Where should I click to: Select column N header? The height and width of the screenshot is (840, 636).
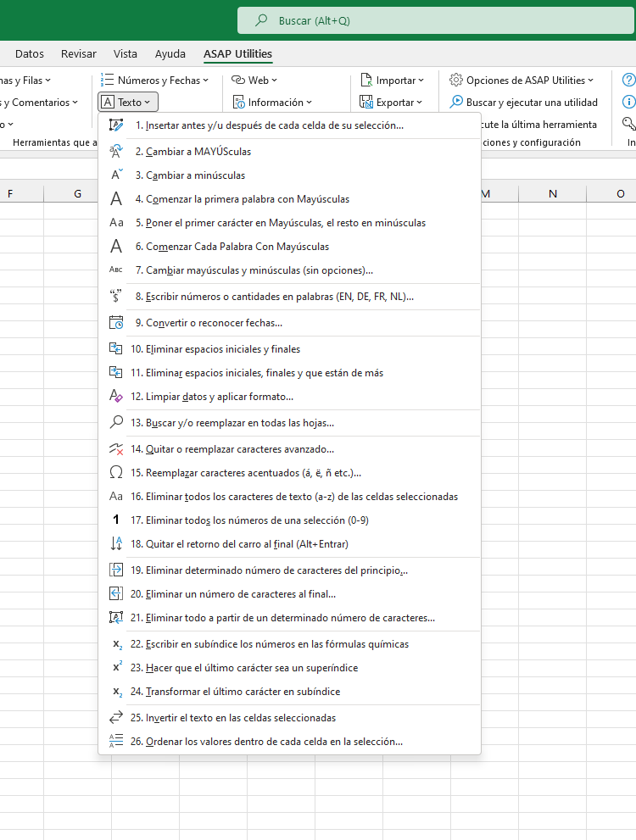pos(552,194)
